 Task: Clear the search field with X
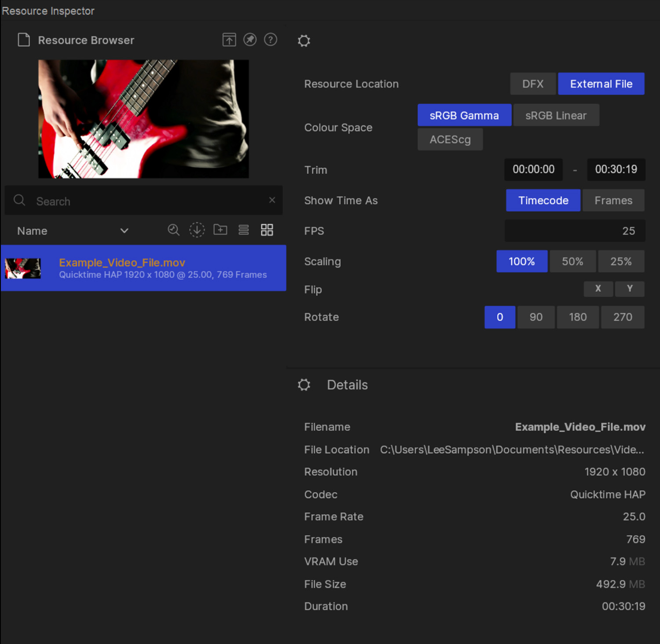[272, 200]
